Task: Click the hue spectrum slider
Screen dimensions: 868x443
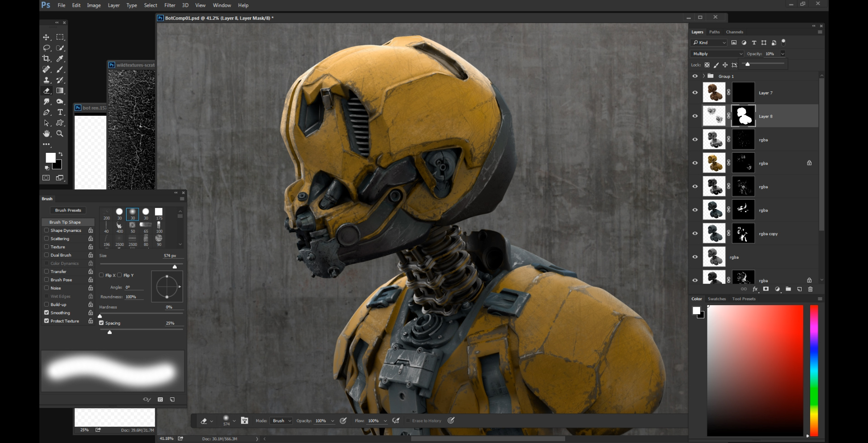Action: [814, 371]
